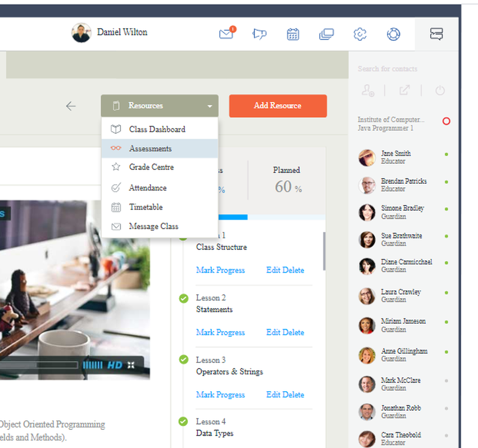Click Delete for Lesson 3

293,395
